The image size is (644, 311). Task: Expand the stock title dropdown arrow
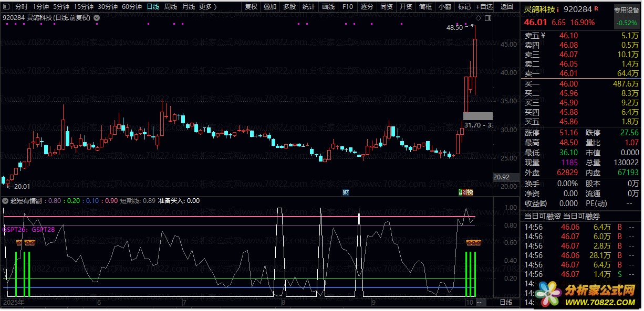point(96,18)
